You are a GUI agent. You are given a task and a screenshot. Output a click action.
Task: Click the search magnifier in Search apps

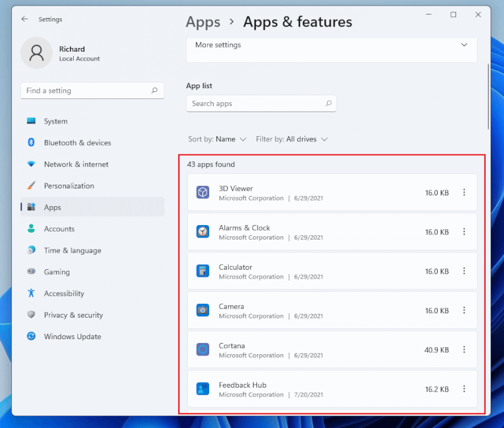tap(328, 103)
